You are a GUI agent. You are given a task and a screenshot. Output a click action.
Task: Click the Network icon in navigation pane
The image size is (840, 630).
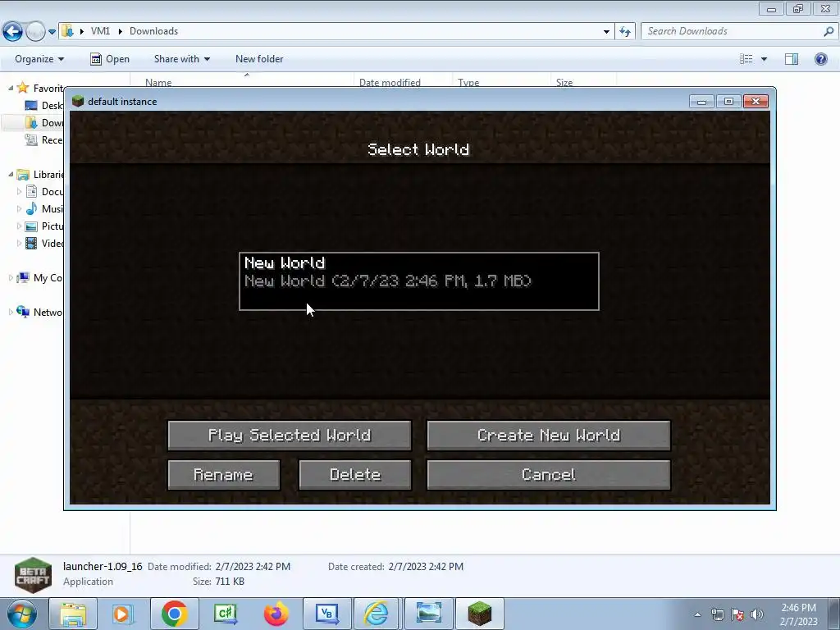pyautogui.click(x=23, y=311)
